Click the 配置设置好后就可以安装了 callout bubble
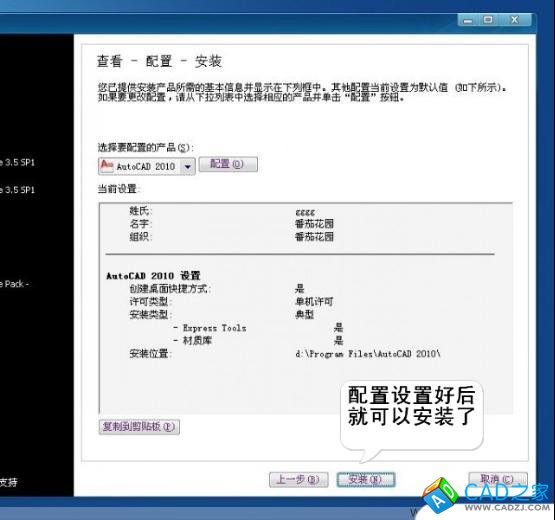This screenshot has width=555, height=520. [x=412, y=414]
